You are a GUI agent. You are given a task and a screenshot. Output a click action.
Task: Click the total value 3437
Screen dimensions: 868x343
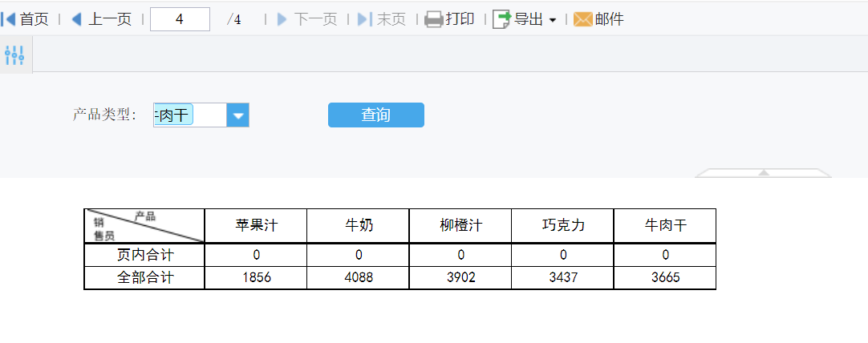(x=562, y=278)
